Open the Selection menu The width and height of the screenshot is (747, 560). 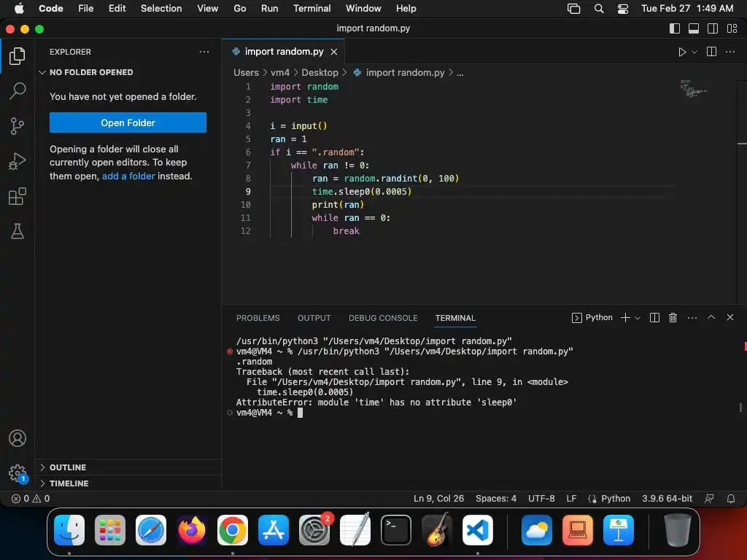pyautogui.click(x=161, y=8)
